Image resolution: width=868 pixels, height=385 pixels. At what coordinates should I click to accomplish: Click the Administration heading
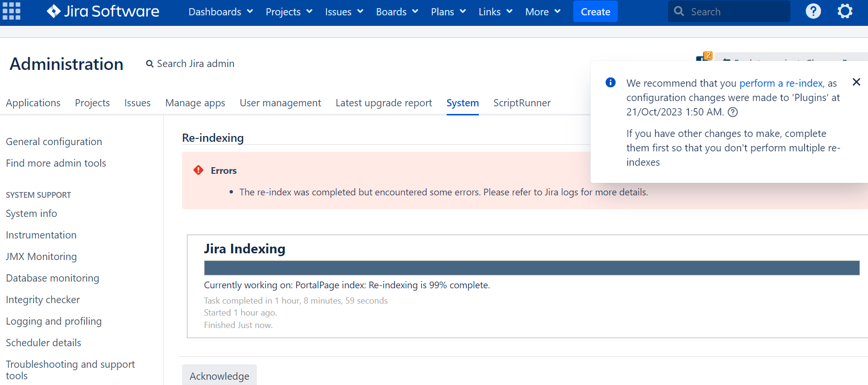pyautogui.click(x=67, y=64)
